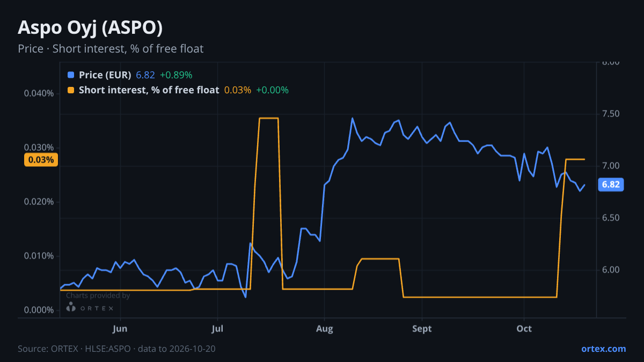Image resolution: width=644 pixels, height=362 pixels.
Task: Select the Jun x-axis label
Action: (x=120, y=329)
